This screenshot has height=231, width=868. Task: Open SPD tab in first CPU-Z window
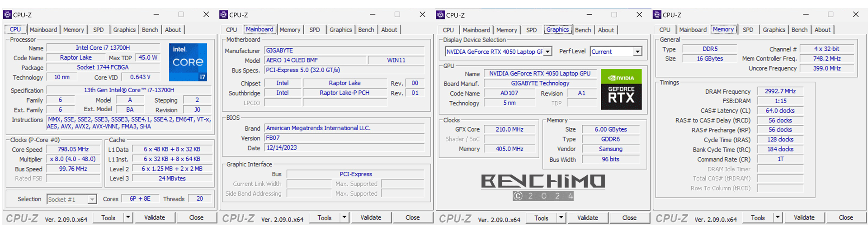[x=98, y=30]
